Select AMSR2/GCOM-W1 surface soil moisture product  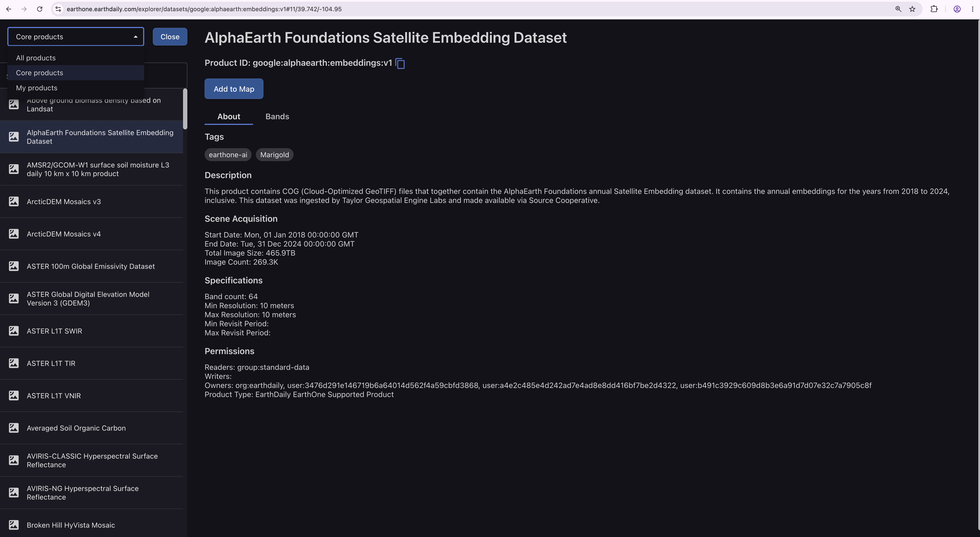(x=91, y=169)
